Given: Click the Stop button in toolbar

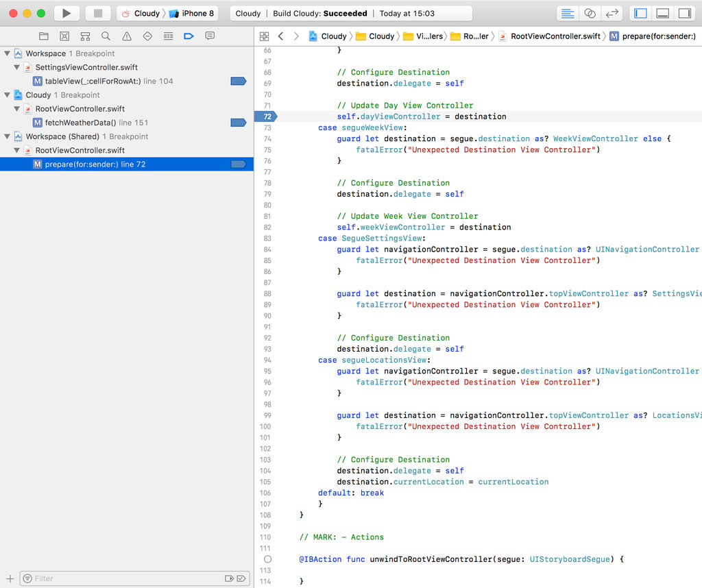Looking at the screenshot, I should (98, 13).
